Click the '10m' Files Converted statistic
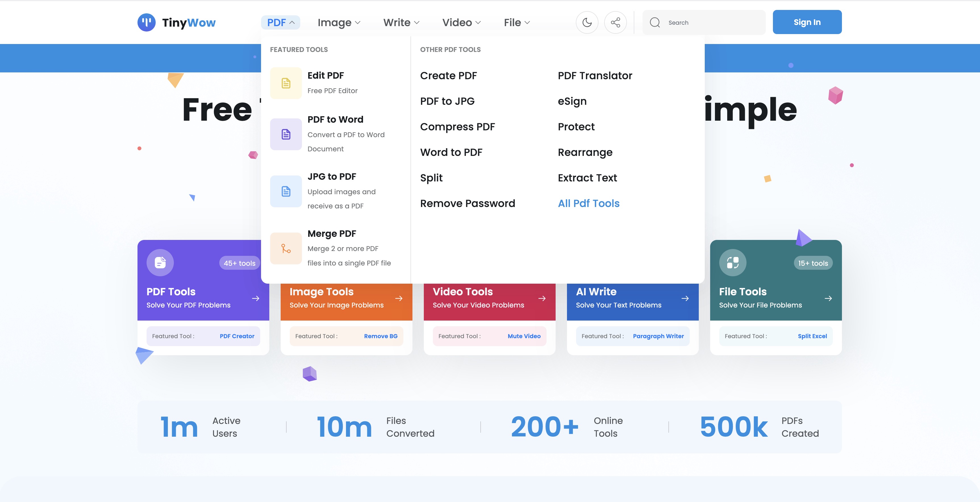980x502 pixels. coord(344,427)
